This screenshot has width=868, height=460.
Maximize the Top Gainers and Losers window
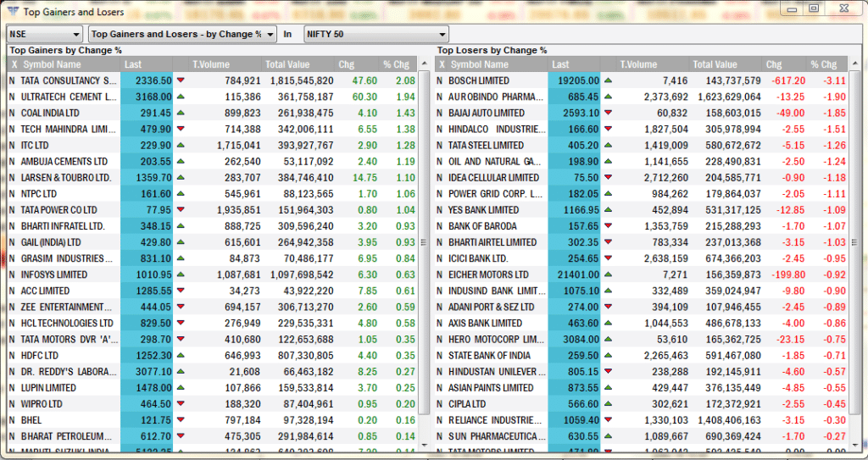[x=814, y=8]
